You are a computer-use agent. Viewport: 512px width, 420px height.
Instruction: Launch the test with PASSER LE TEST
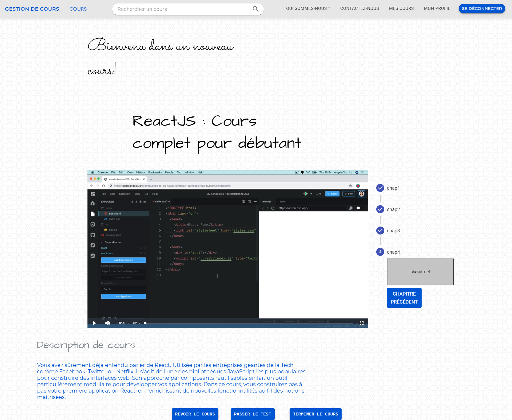[x=252, y=414]
